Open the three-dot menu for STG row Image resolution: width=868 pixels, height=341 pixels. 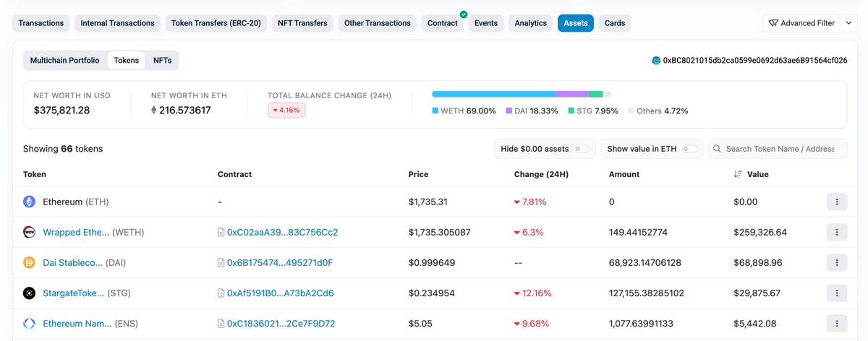837,293
